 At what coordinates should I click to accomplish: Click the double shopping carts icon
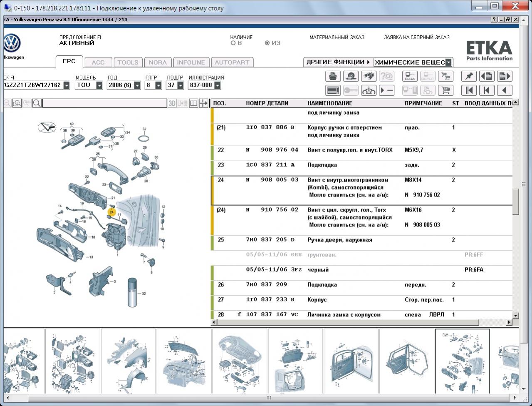pyautogui.click(x=445, y=76)
